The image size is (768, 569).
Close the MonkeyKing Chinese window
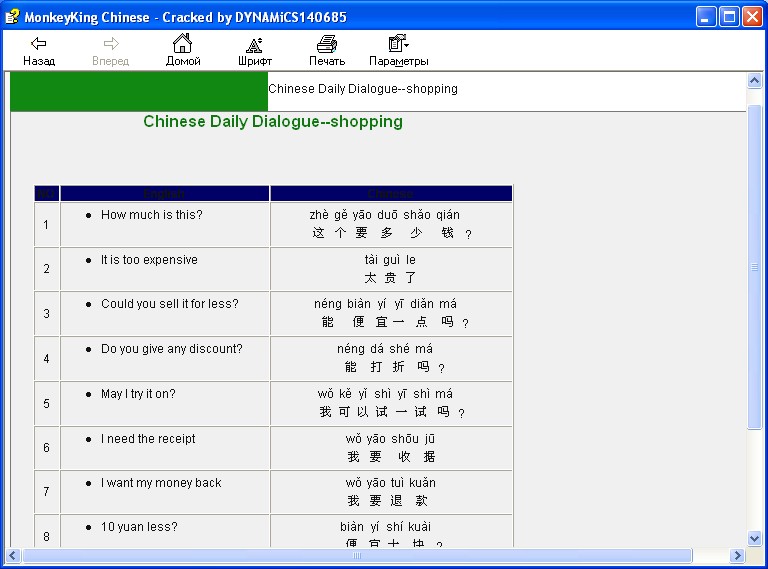click(752, 17)
